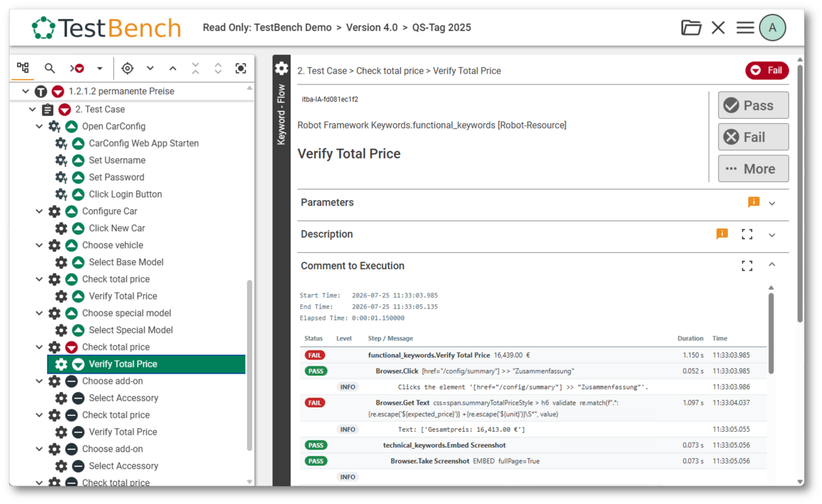Select highlighted Verify Total Price item

pyautogui.click(x=146, y=364)
